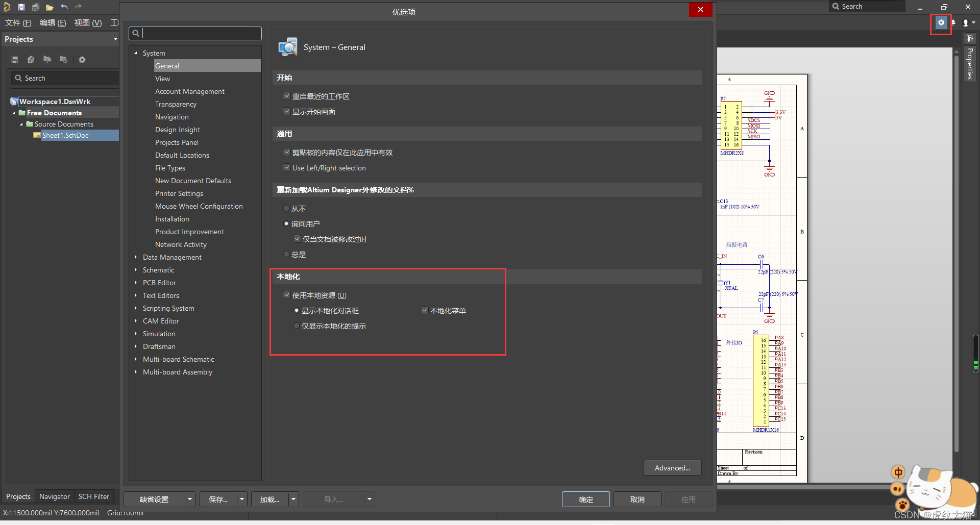Click the Advanced... button

(672, 468)
